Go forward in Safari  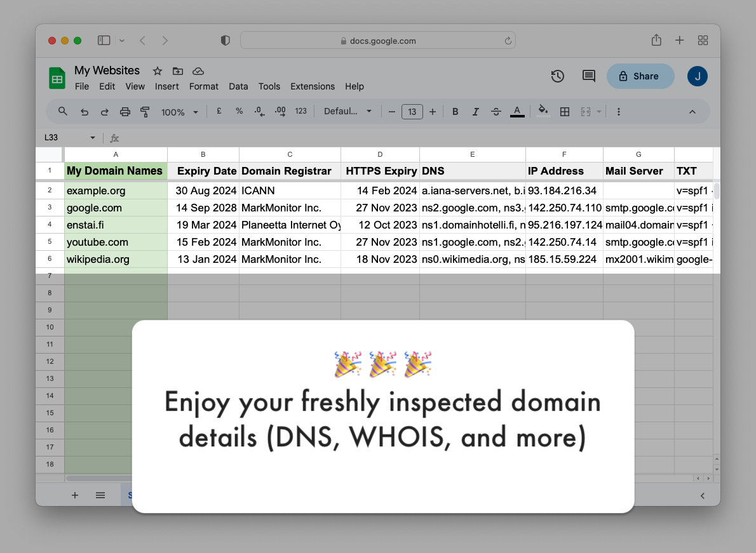click(165, 41)
